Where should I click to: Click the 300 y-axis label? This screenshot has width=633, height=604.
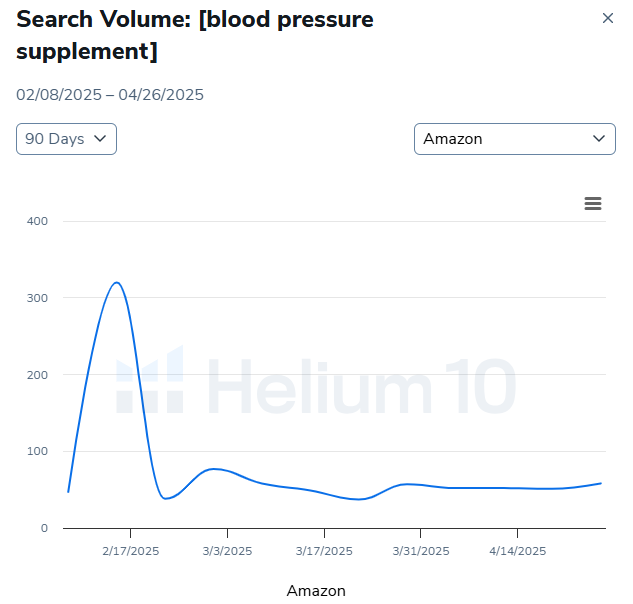[x=38, y=298]
